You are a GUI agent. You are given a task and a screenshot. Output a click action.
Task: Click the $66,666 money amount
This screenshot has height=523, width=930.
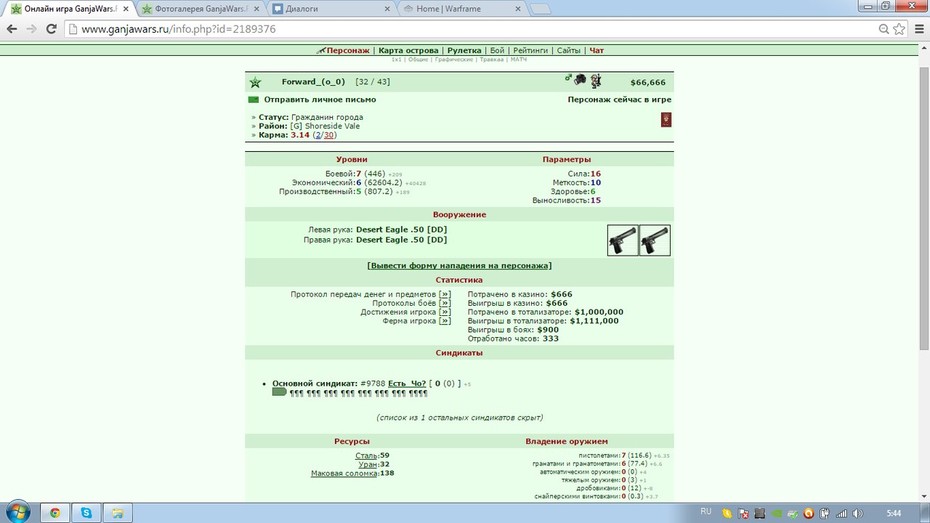pos(648,82)
